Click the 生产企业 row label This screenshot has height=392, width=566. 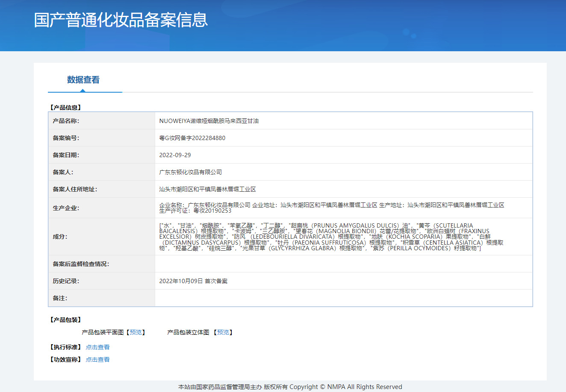tap(66, 208)
